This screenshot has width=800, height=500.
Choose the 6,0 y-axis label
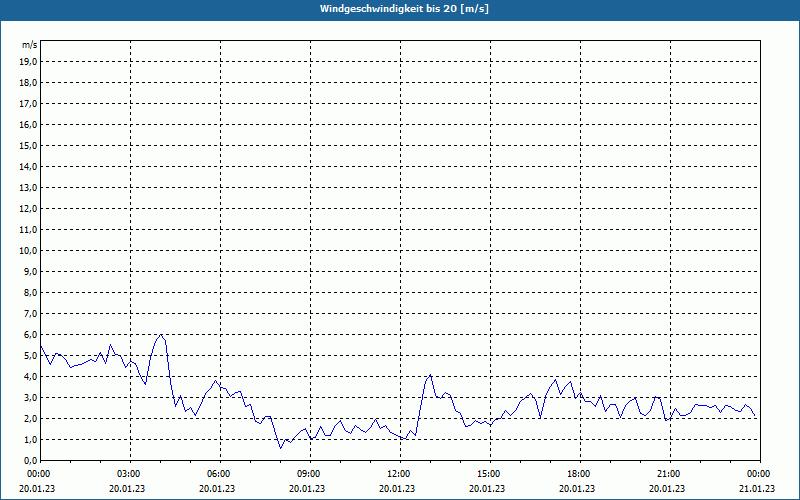(30, 335)
